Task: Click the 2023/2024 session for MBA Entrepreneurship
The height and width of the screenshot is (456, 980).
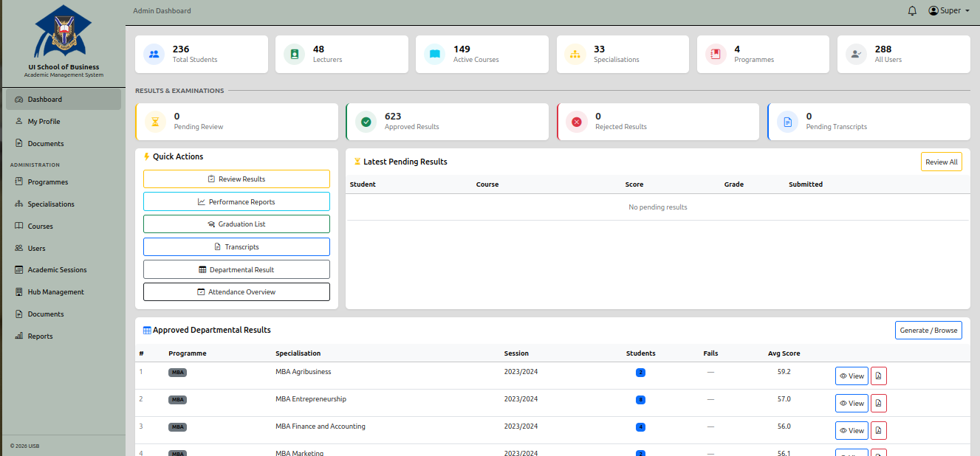Action: pos(521,399)
